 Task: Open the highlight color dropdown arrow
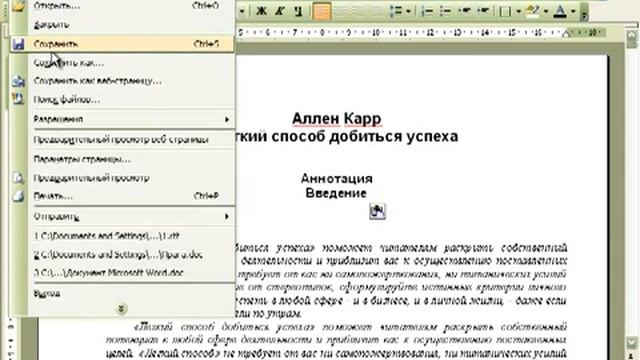546,11
